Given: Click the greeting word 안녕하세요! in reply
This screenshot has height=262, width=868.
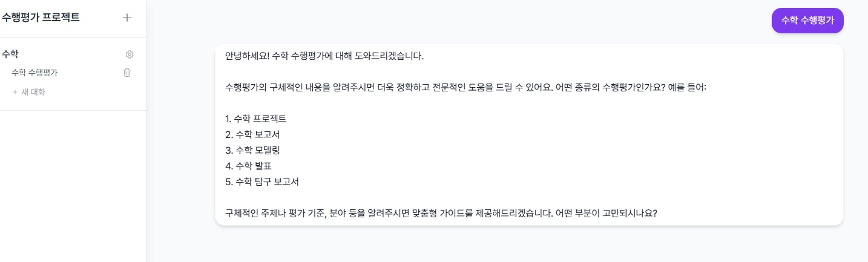Looking at the screenshot, I should (x=247, y=56).
